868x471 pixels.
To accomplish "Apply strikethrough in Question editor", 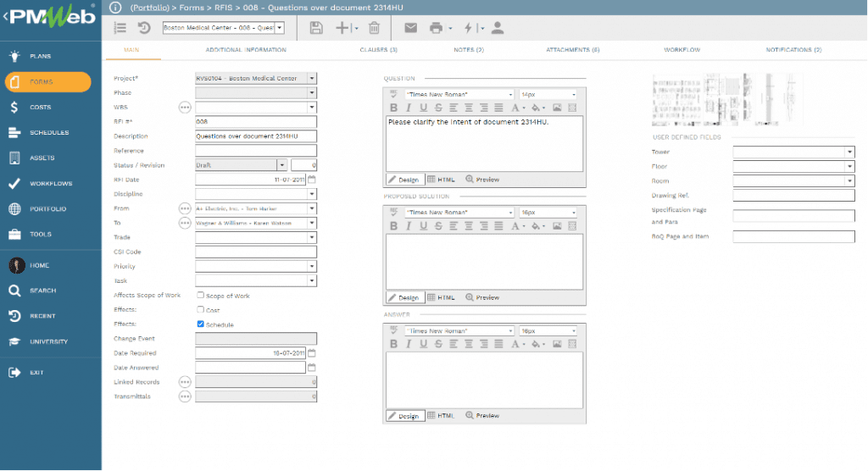I will pyautogui.click(x=438, y=108).
